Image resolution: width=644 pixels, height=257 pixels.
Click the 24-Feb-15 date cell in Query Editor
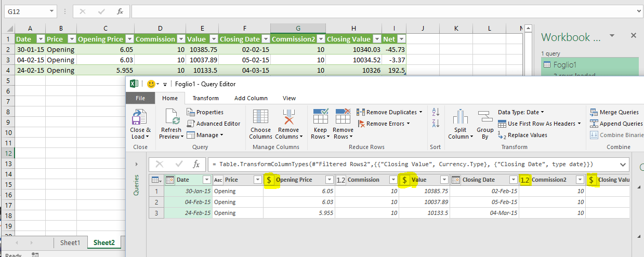[188, 213]
